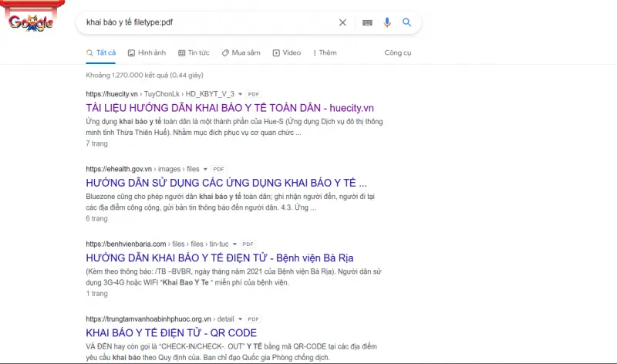Expand dropdown arrow beside ehealth.gov.vn files

pos(205,169)
